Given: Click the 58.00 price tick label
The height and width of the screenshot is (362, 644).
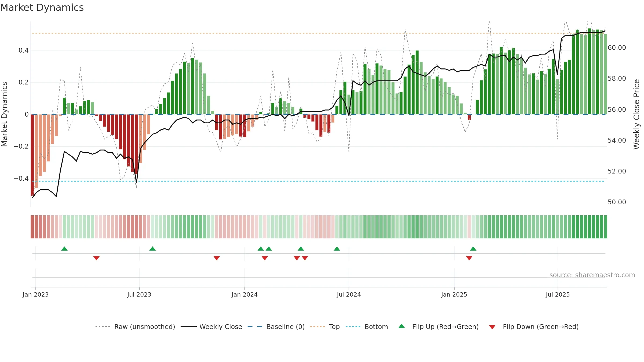Looking at the screenshot, I should pyautogui.click(x=617, y=79).
